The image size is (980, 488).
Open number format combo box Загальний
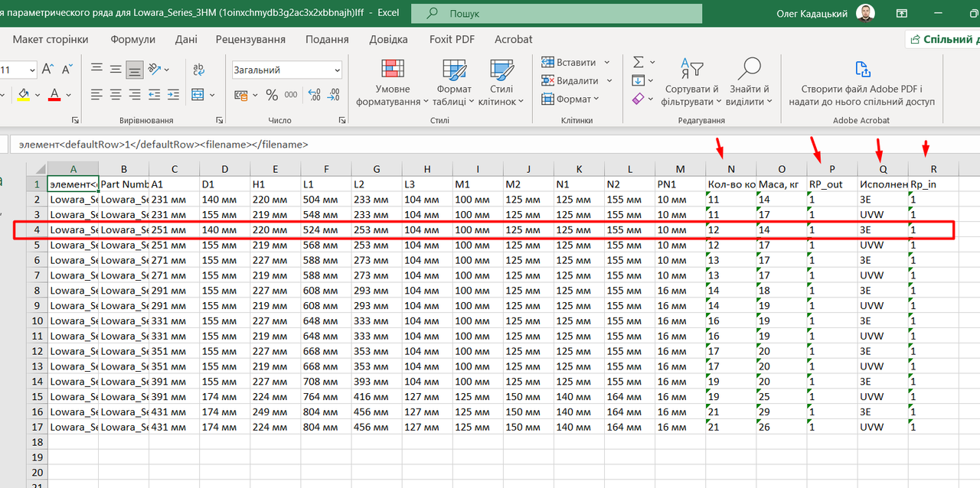point(287,70)
